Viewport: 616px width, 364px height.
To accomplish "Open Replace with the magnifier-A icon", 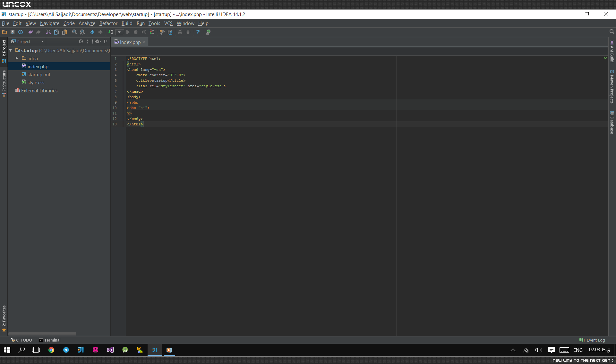I will (x=82, y=32).
